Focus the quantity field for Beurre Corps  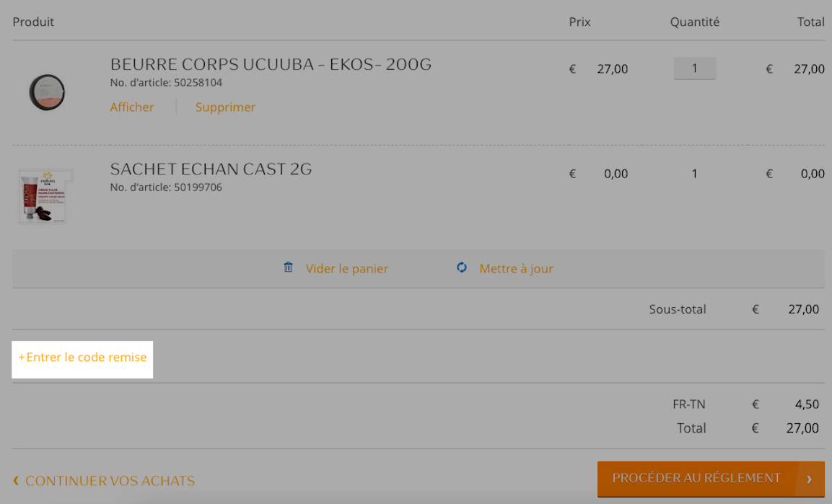pos(695,68)
